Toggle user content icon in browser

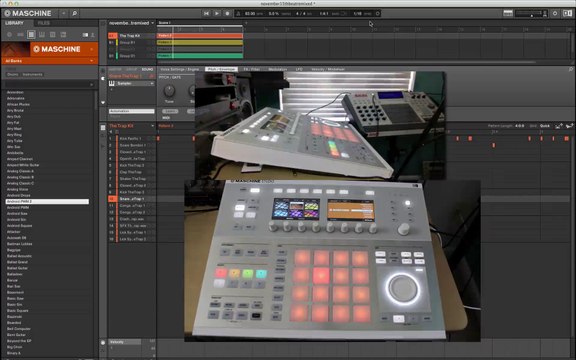(93, 35)
